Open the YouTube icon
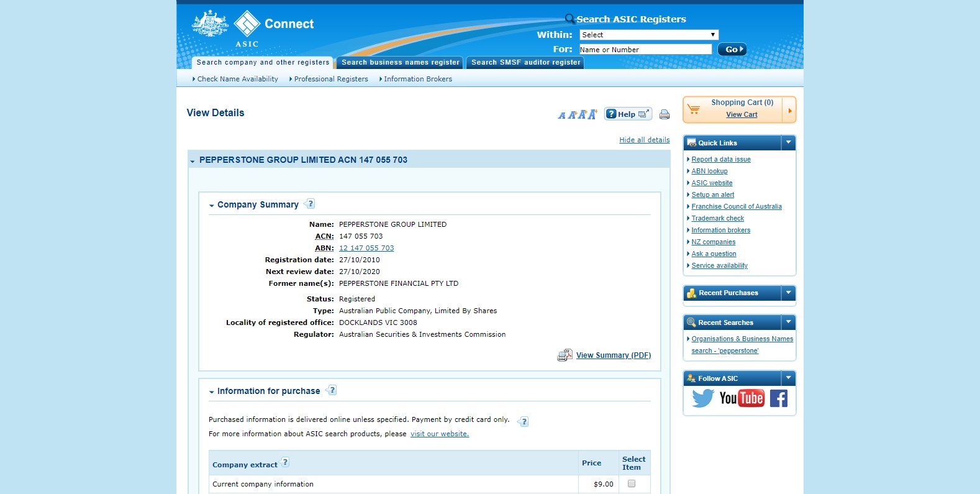980x494 pixels. [742, 398]
